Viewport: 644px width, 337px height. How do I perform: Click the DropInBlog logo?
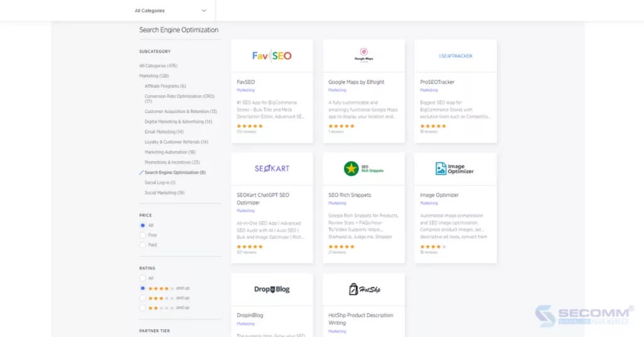pyautogui.click(x=272, y=289)
